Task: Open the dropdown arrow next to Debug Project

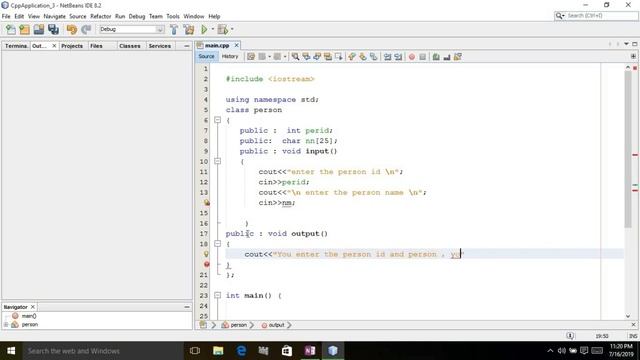Action: [x=232, y=29]
